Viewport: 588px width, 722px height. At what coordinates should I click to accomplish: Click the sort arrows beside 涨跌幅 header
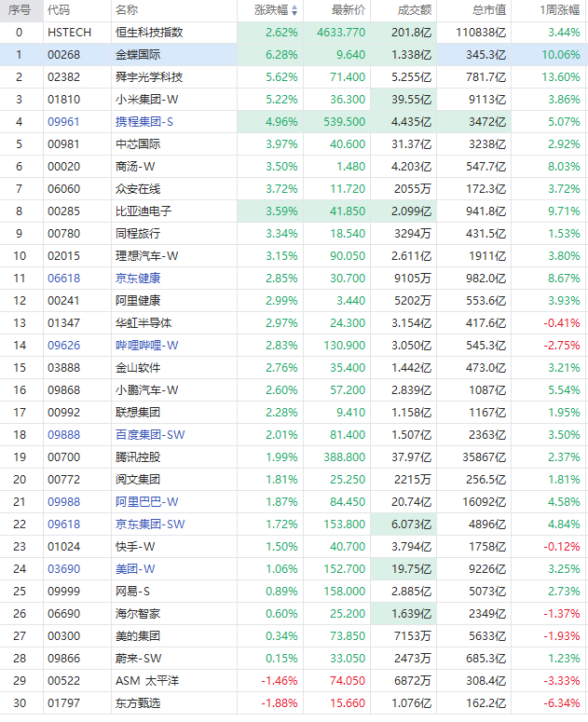(294, 10)
